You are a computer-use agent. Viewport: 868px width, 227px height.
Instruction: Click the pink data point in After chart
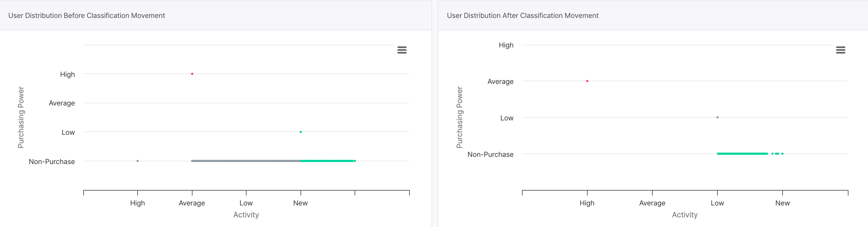pyautogui.click(x=587, y=81)
